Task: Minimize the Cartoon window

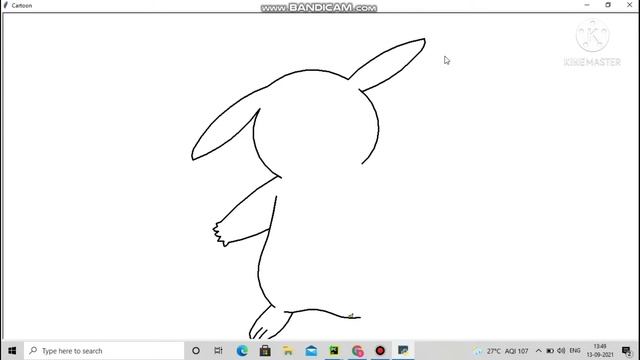Action: coord(587,5)
